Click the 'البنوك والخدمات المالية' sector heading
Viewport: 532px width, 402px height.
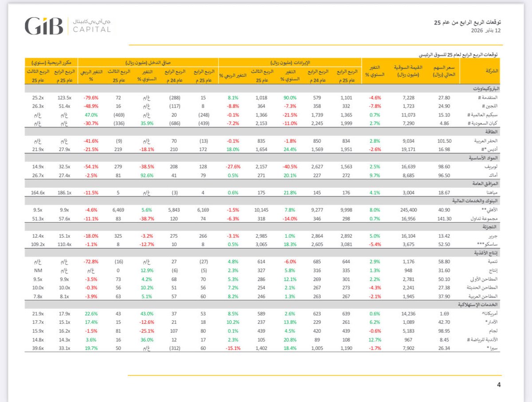pos(475,201)
